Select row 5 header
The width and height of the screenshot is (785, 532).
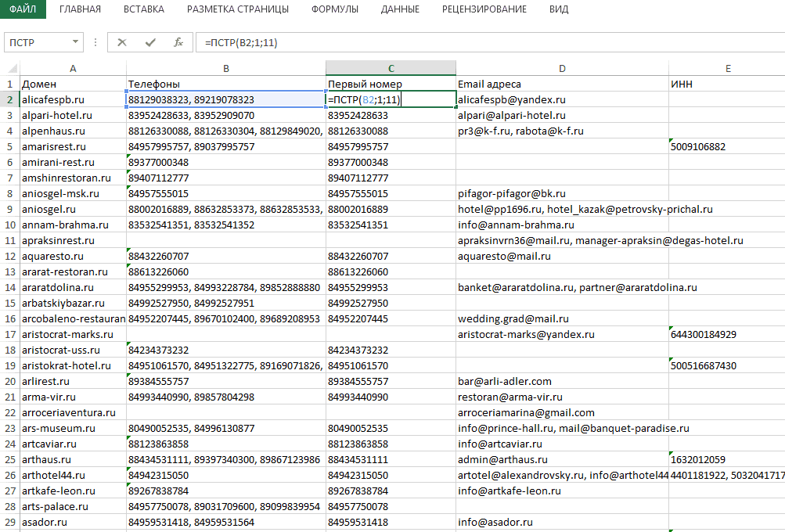[x=9, y=146]
